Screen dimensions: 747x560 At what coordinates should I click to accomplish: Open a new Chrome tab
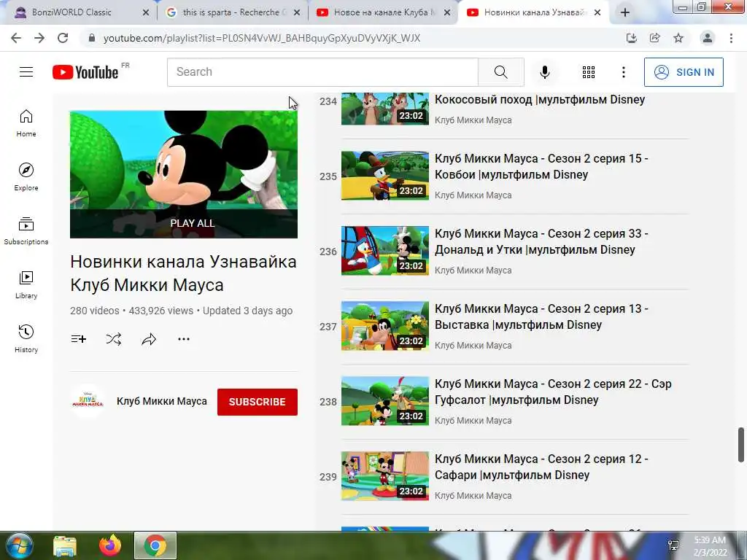click(625, 12)
